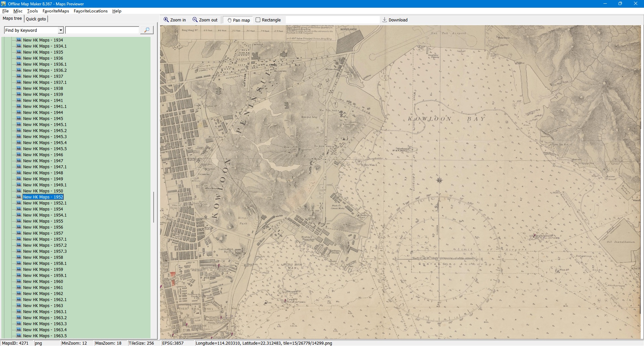Switch to the Maps tree tab
Viewport: 644px width, 346px height.
12,18
